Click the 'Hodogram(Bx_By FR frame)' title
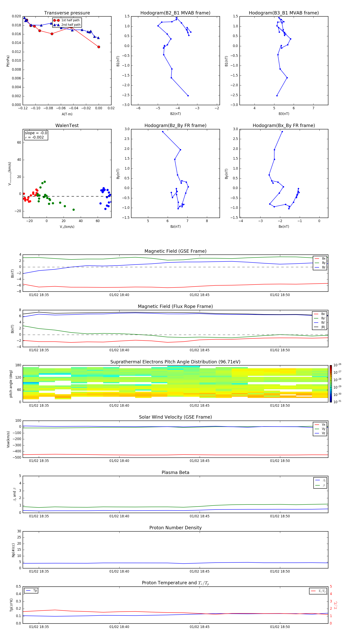The height and width of the screenshot is (644, 351). (x=284, y=125)
